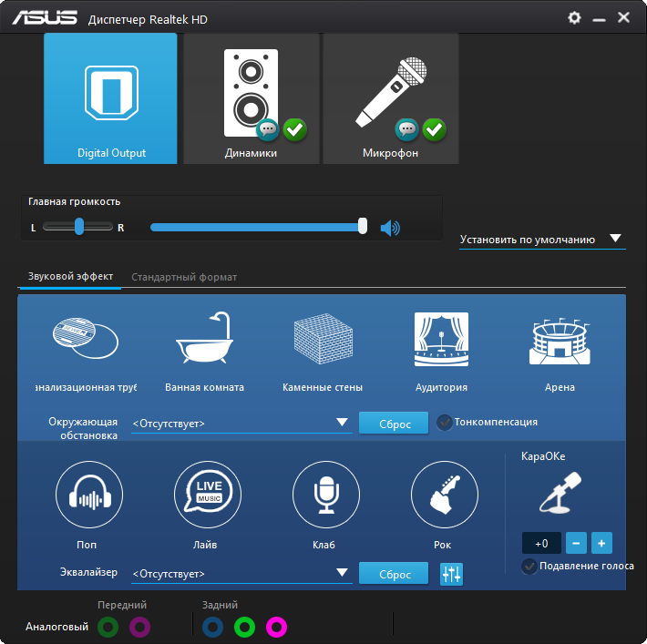Click the rear blue analog jack
Image resolution: width=647 pixels, height=644 pixels.
pos(213,627)
